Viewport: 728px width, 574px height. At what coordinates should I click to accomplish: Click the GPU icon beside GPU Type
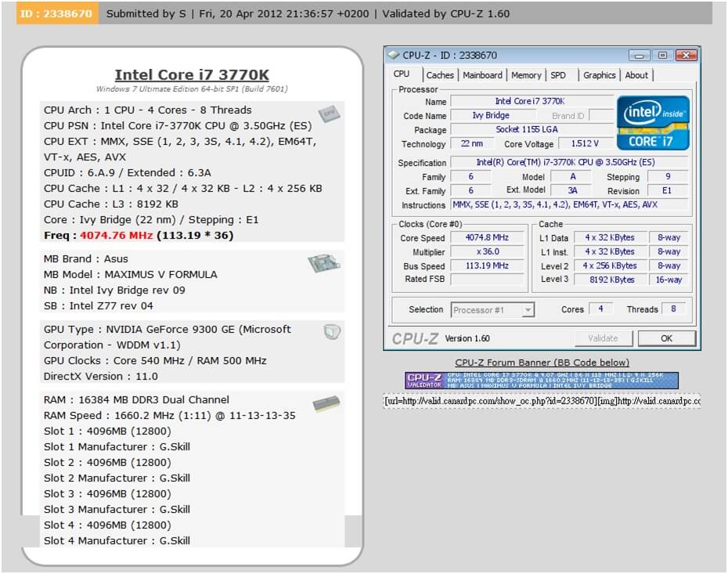pos(332,332)
